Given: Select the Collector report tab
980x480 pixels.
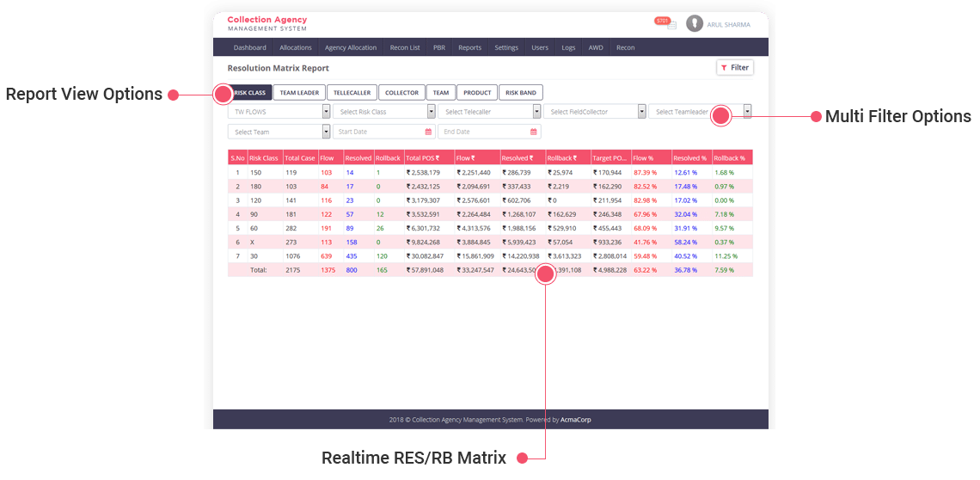Looking at the screenshot, I should (x=401, y=93).
